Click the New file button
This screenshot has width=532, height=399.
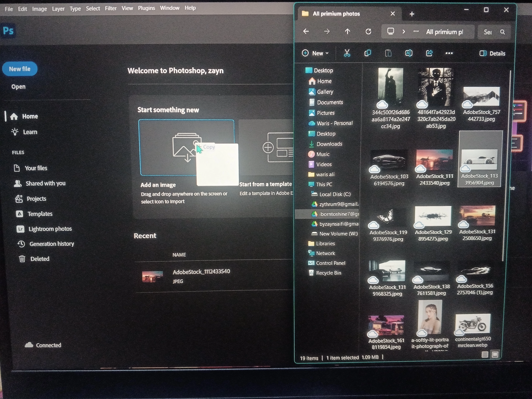point(20,69)
